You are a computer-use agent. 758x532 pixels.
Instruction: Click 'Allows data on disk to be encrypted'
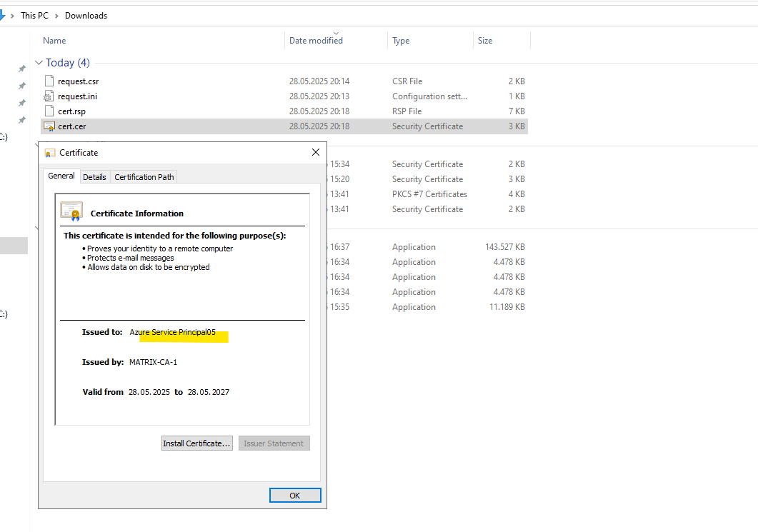pos(149,267)
